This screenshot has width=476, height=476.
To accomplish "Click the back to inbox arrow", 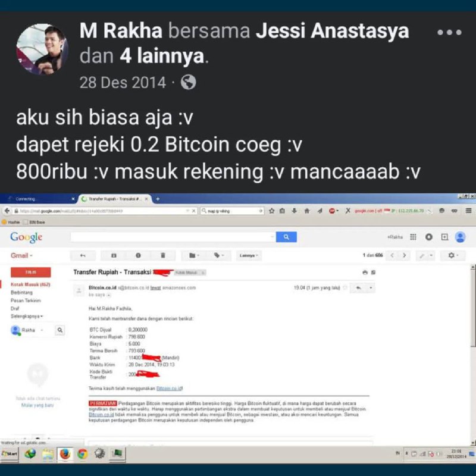I will (83, 256).
